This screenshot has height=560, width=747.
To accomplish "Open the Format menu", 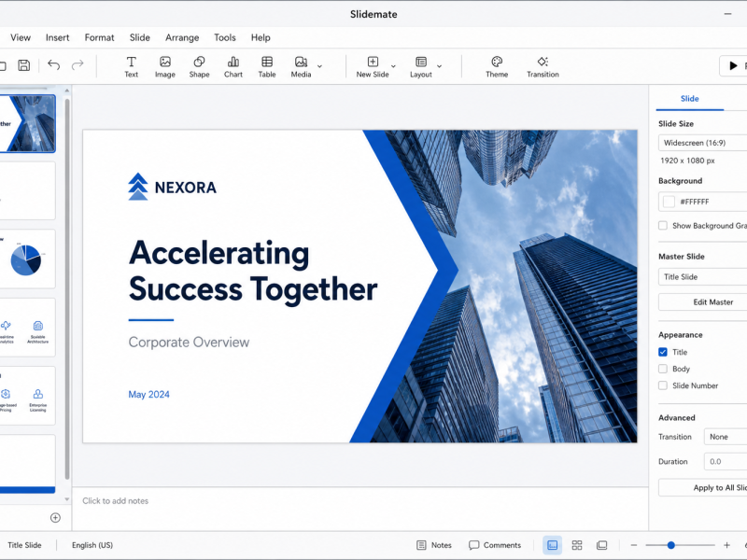I will [x=99, y=37].
